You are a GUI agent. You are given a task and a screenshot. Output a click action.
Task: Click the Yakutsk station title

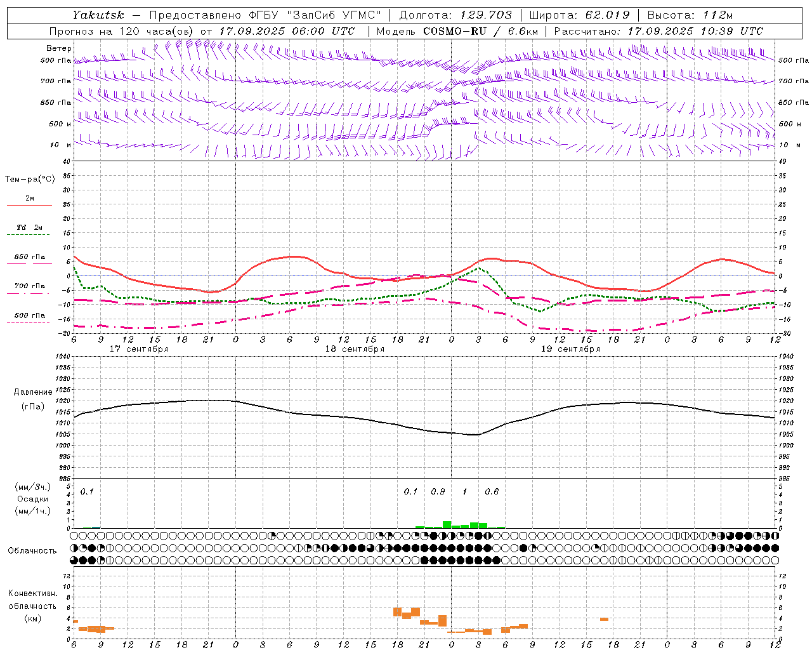point(98,15)
